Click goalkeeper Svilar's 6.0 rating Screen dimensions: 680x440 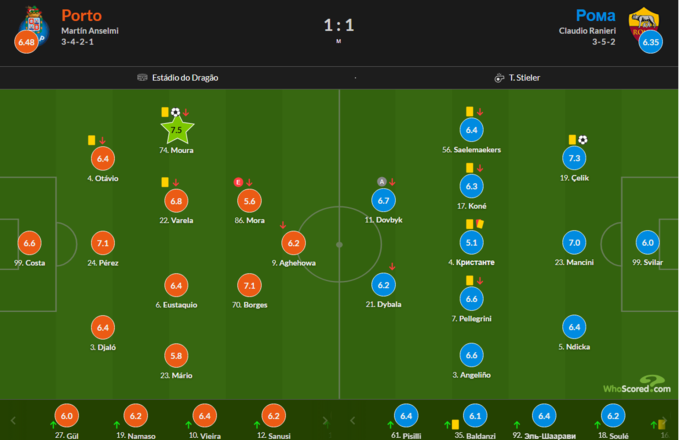tap(649, 242)
